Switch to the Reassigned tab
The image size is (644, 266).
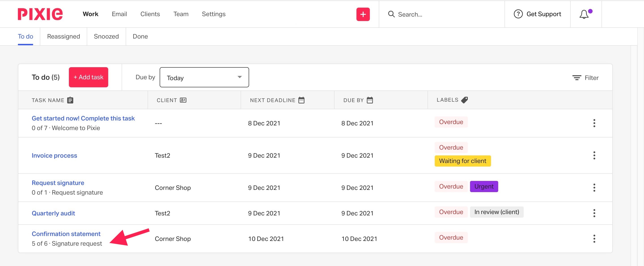tap(64, 36)
